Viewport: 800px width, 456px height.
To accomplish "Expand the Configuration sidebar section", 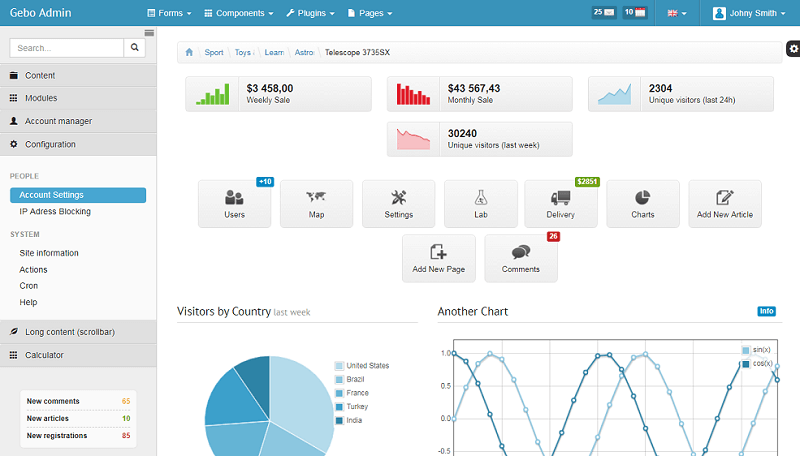I will tap(78, 144).
